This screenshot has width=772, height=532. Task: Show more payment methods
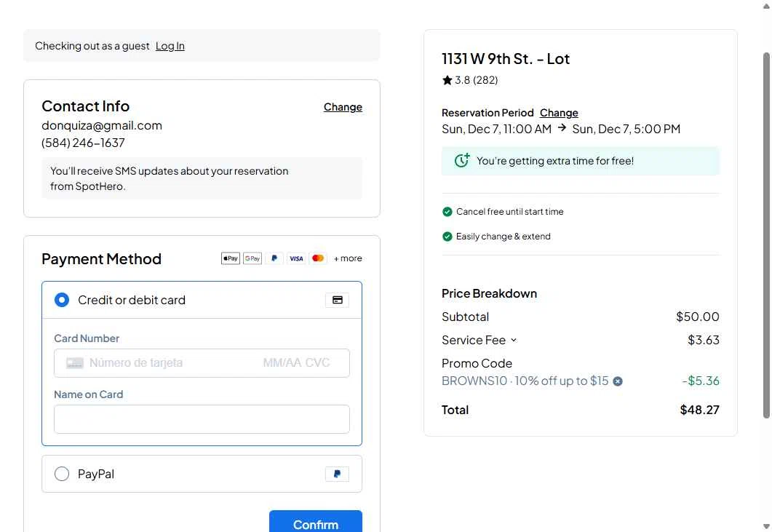pos(348,258)
